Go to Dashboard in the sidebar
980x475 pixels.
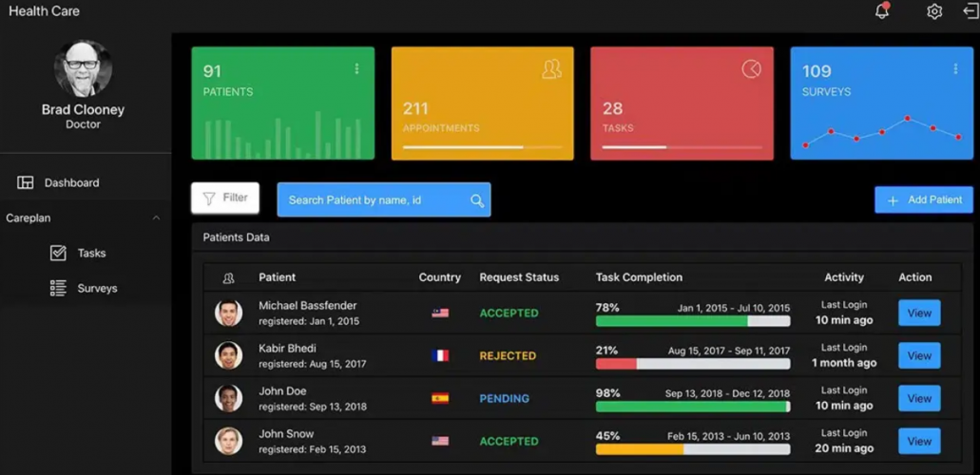pyautogui.click(x=71, y=182)
